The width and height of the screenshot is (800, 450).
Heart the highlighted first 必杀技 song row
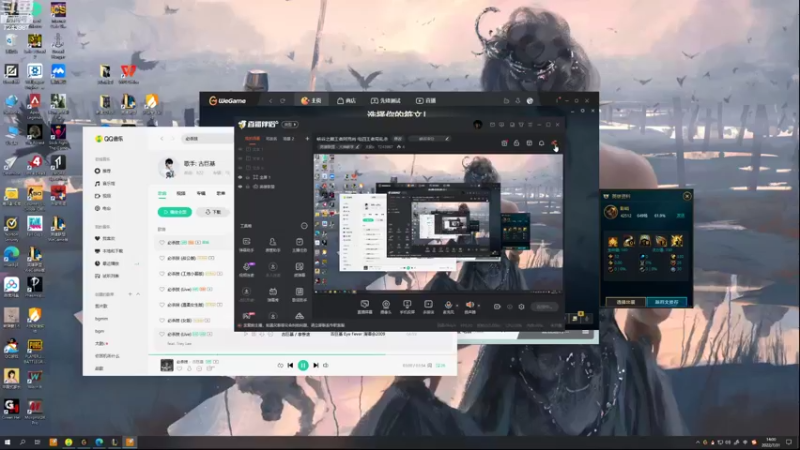point(162,243)
